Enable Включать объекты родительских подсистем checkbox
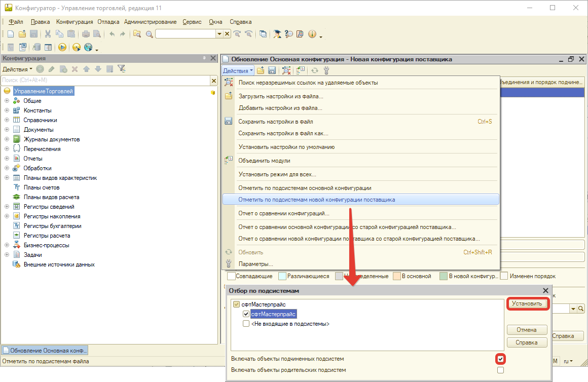This screenshot has height=382, width=588. tap(501, 370)
